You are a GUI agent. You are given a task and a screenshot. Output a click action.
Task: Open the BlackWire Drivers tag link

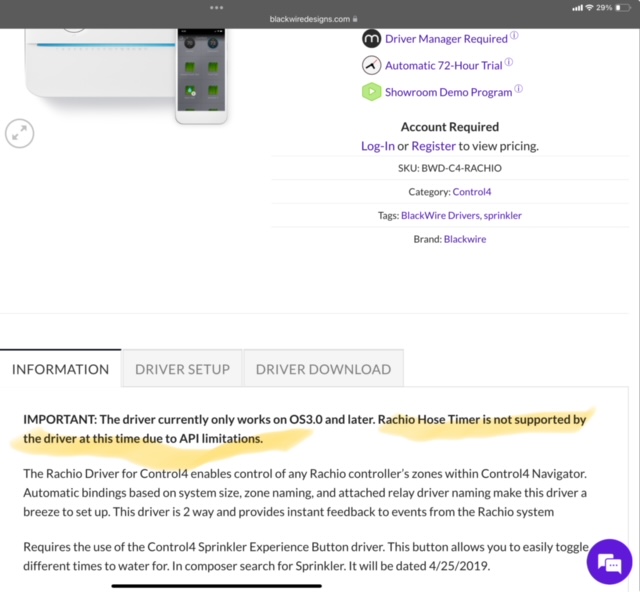(x=440, y=216)
